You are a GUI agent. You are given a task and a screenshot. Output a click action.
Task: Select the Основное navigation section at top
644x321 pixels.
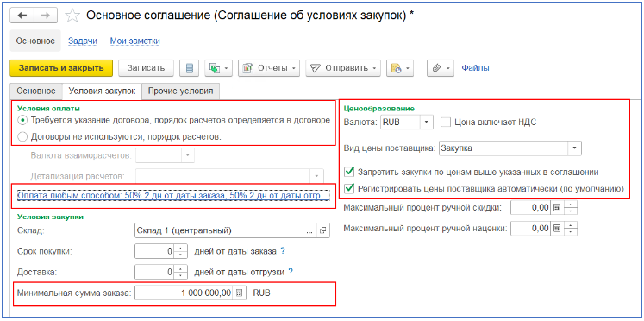coord(35,41)
